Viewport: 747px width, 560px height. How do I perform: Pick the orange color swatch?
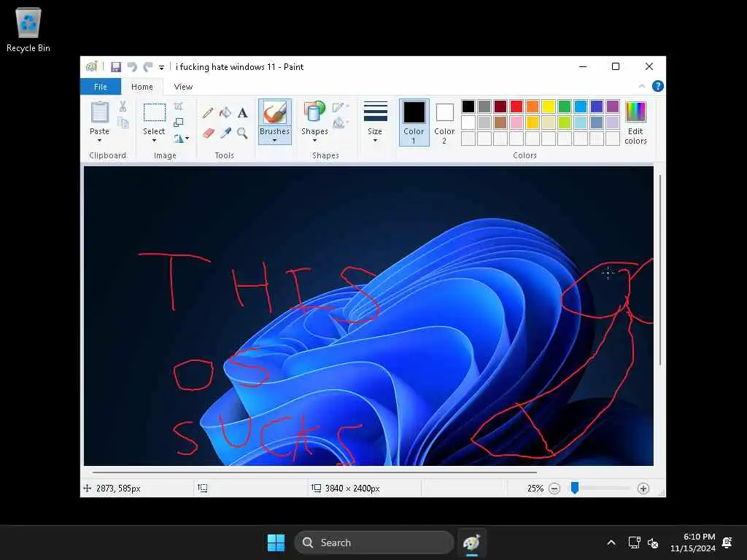533,106
